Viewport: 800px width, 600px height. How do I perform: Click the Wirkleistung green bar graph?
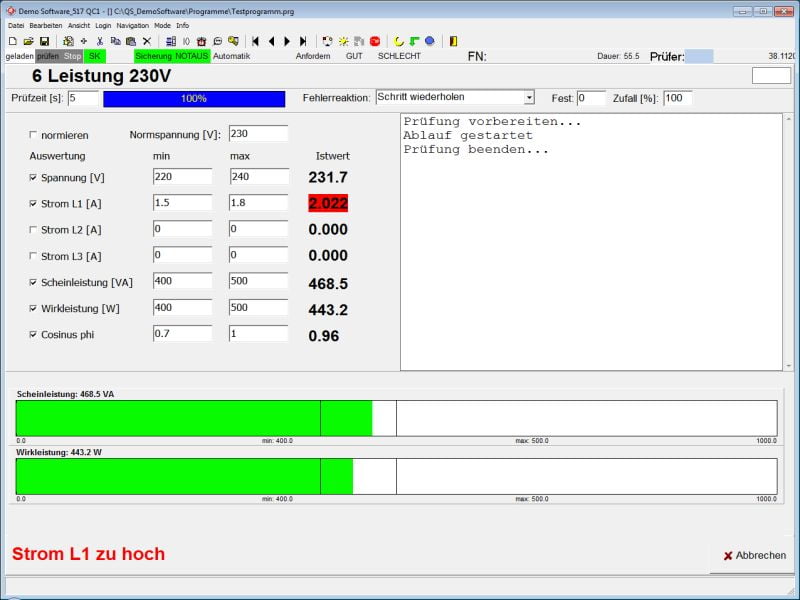(184, 476)
